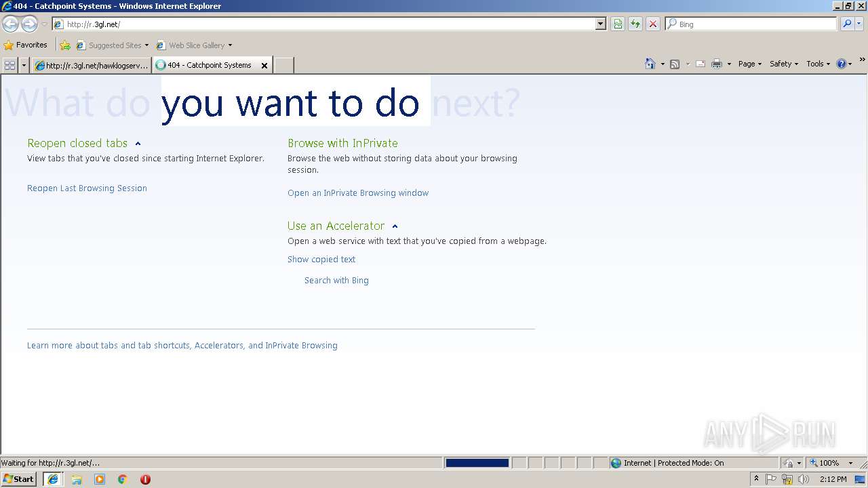
Task: Click the page loading progress bar
Action: pyautogui.click(x=477, y=463)
